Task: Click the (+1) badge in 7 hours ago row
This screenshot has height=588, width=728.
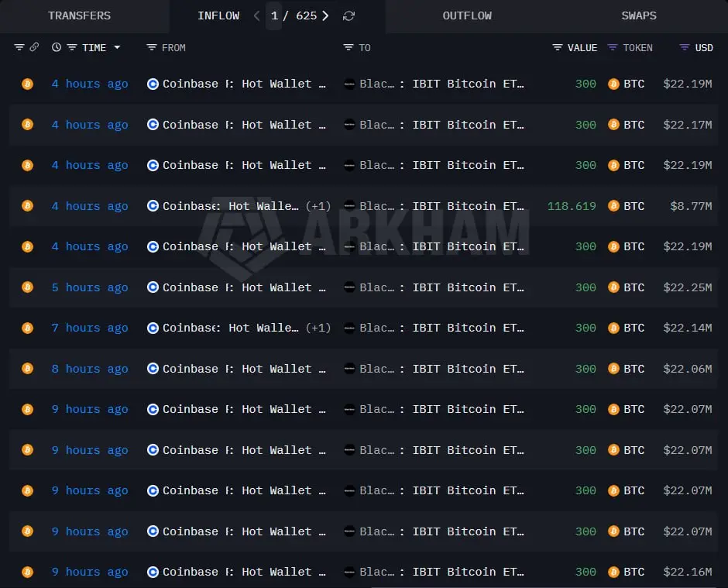Action: 318,328
